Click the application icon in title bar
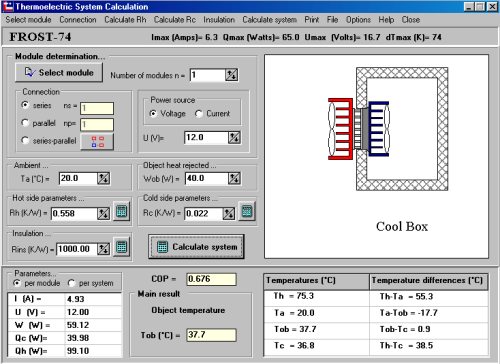The width and height of the screenshot is (500, 364). click(8, 6)
